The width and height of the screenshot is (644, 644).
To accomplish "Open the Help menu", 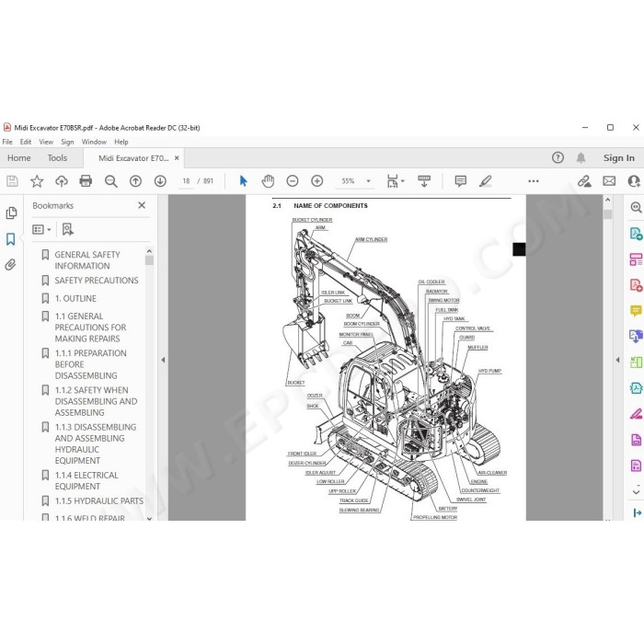I will tap(121, 142).
